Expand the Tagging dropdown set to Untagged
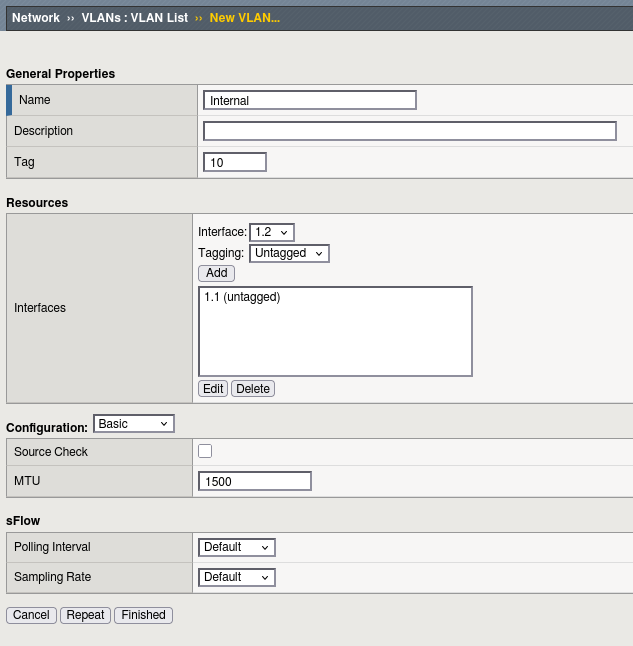 289,253
